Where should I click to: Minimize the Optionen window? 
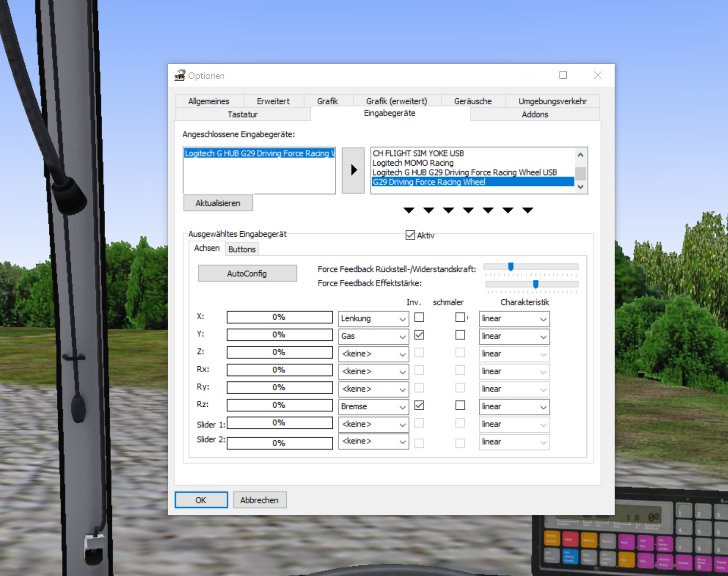pyautogui.click(x=529, y=75)
